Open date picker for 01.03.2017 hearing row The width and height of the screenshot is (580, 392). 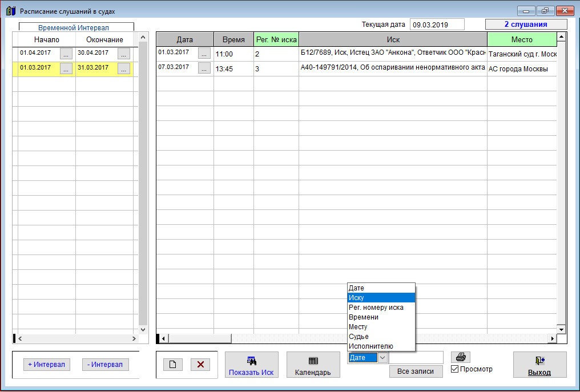tap(204, 53)
